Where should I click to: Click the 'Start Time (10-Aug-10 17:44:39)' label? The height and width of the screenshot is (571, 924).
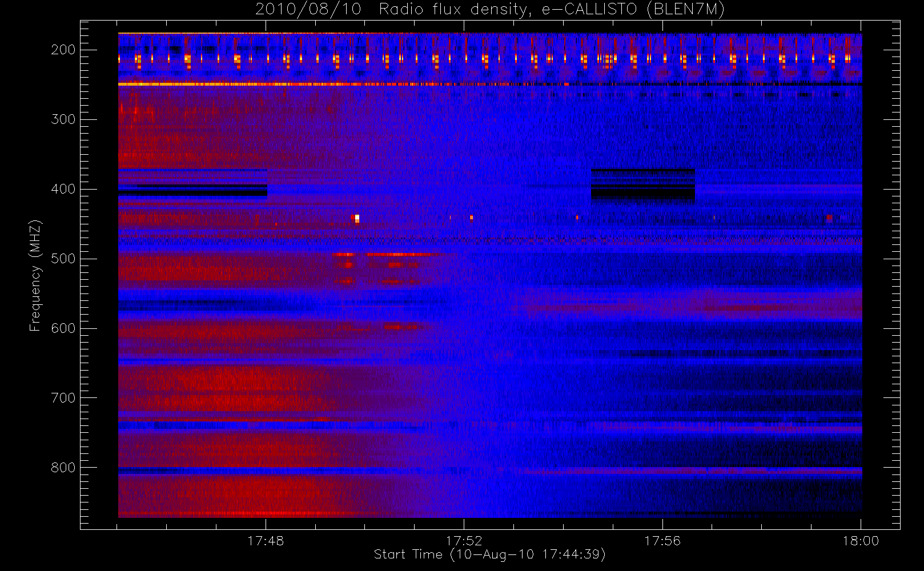[x=489, y=554]
